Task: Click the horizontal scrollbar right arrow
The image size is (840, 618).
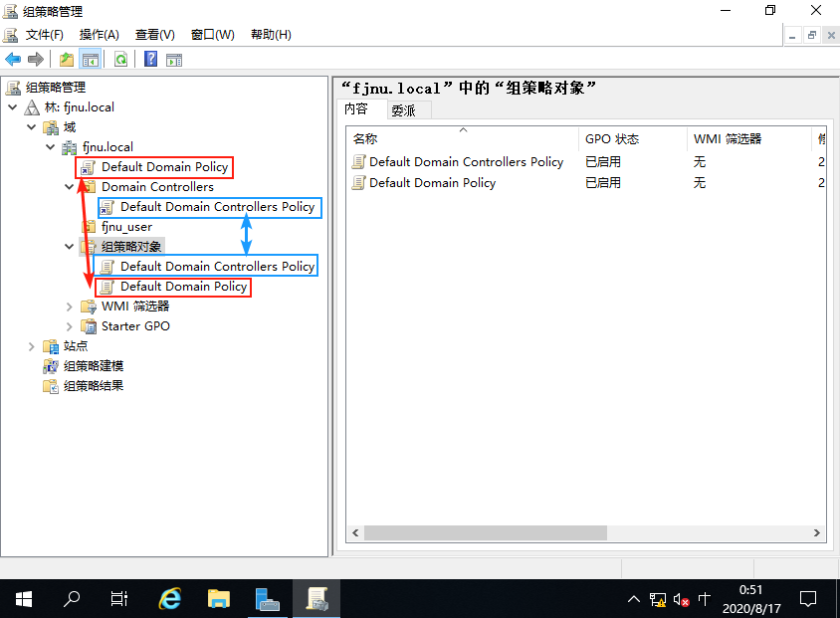Action: click(816, 532)
